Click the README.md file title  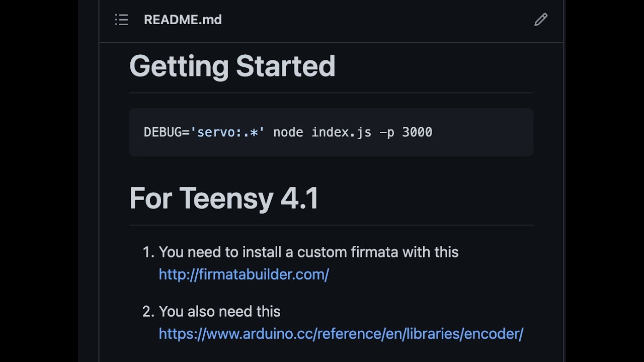pos(183,20)
